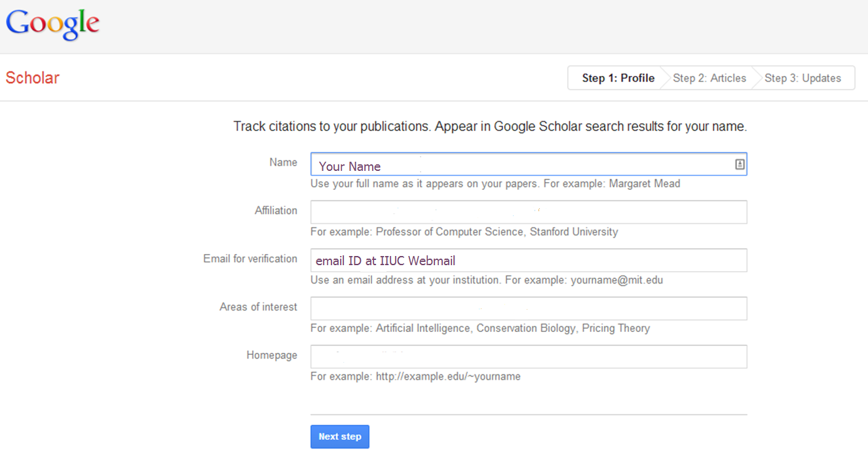Open the Scholar home link

coord(32,78)
